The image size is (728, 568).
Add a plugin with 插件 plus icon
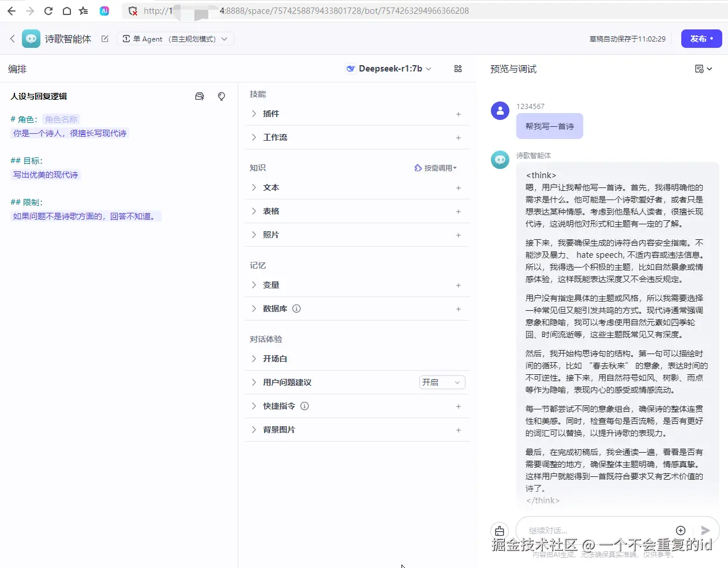pos(459,114)
